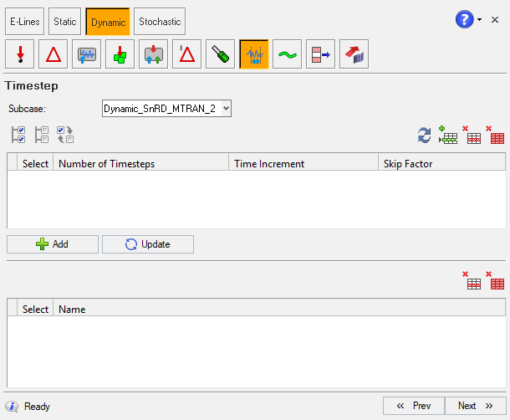
Task: Click the Number of Timesteps column header
Action: click(x=140, y=164)
